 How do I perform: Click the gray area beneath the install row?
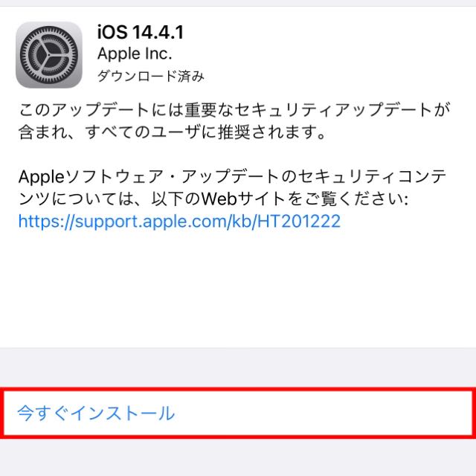[x=238, y=457]
